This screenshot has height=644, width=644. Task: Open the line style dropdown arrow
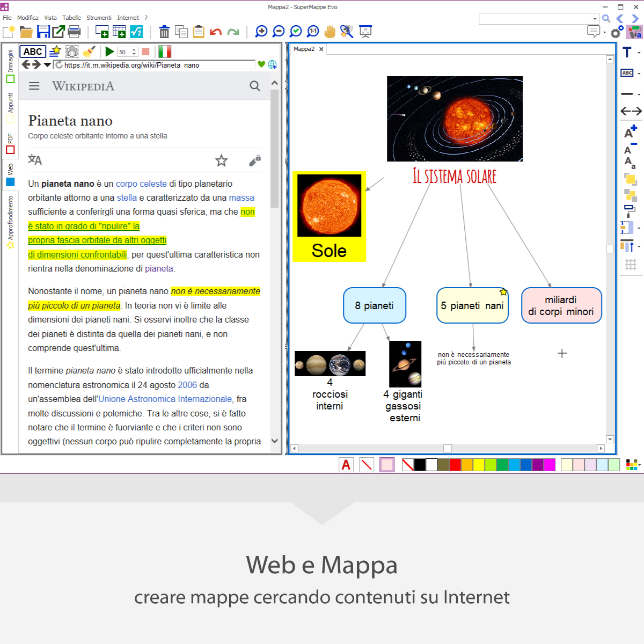pos(639,94)
